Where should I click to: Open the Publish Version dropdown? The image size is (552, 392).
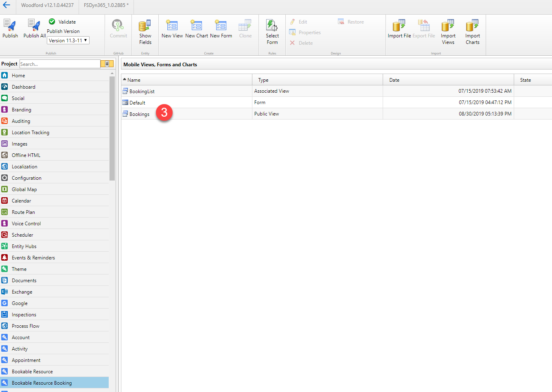(x=68, y=41)
